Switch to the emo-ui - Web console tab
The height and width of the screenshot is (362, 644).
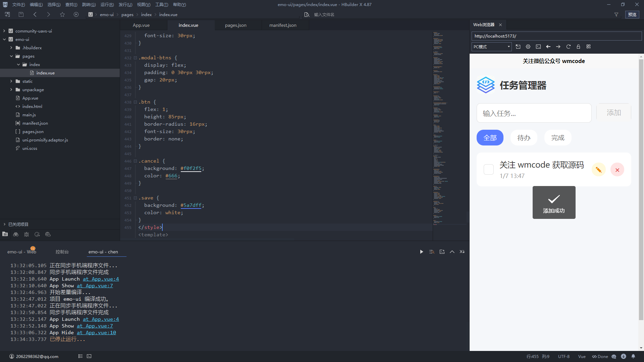pos(22,252)
